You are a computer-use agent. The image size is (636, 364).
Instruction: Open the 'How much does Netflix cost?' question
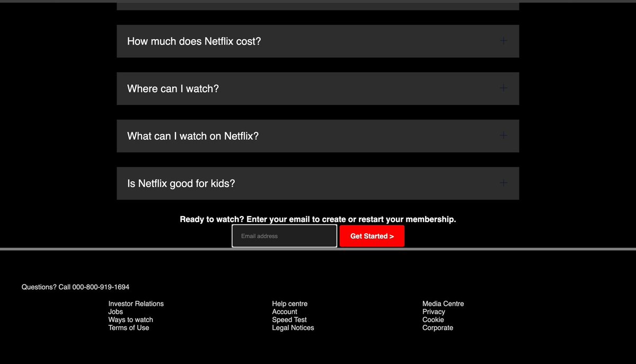click(x=318, y=41)
